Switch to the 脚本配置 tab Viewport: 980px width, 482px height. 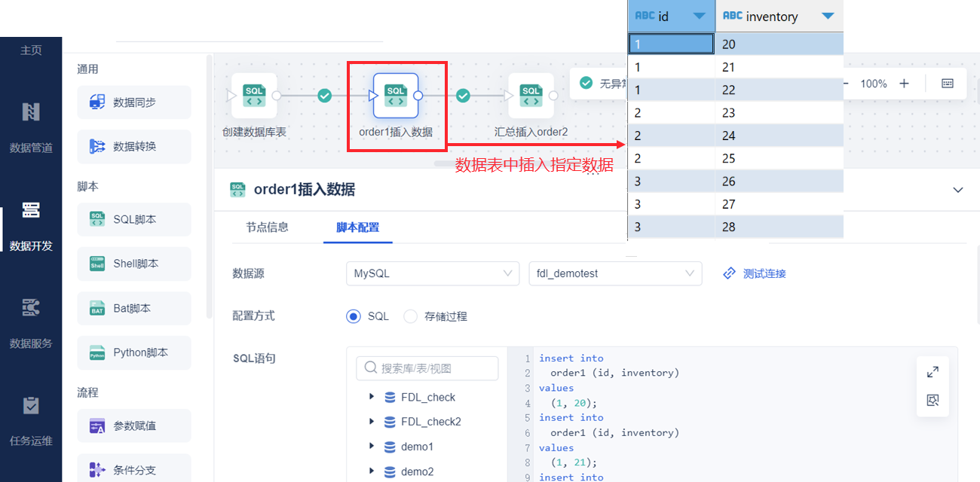[357, 227]
